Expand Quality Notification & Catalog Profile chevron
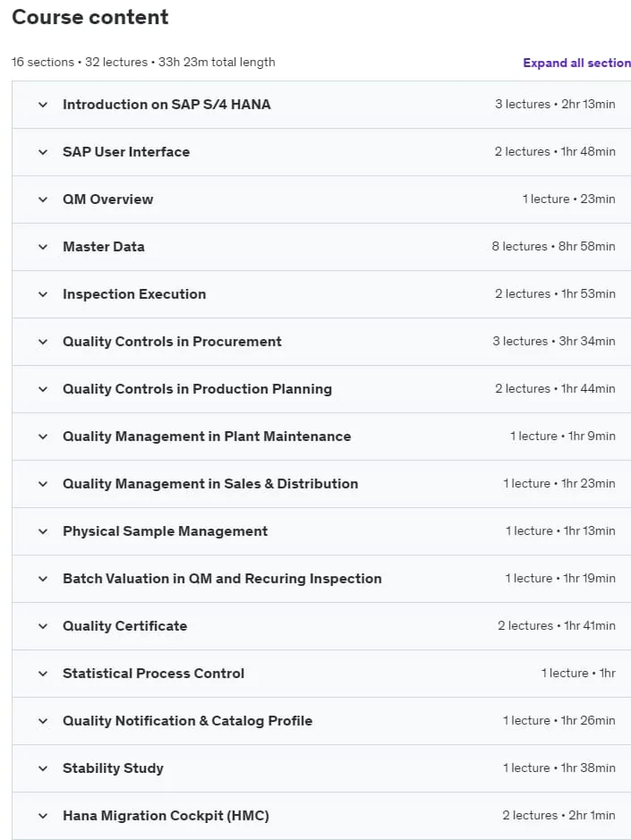The image size is (631, 840). 43,721
